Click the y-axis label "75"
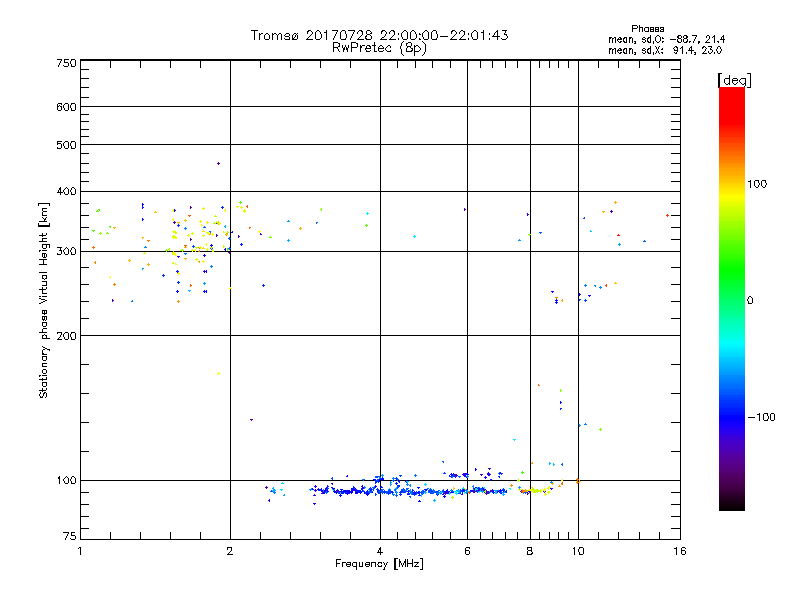The height and width of the screenshot is (600, 800). 70,536
